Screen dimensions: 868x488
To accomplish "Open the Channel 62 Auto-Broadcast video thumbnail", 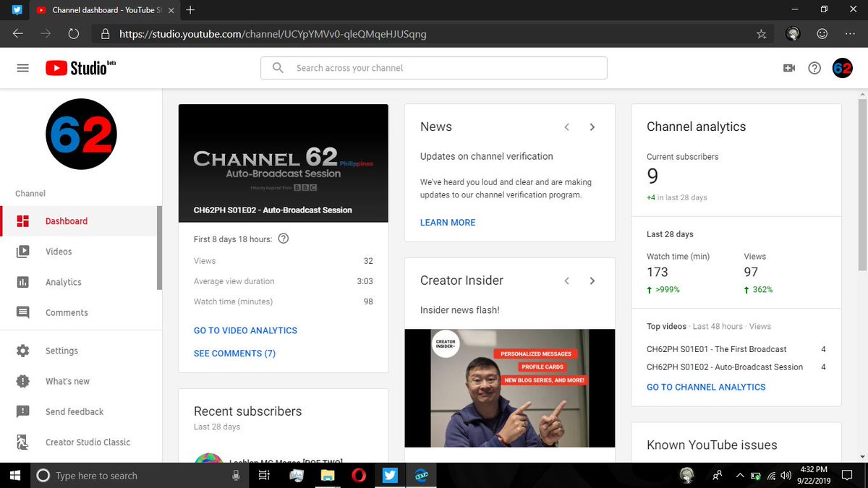I will pos(283,163).
